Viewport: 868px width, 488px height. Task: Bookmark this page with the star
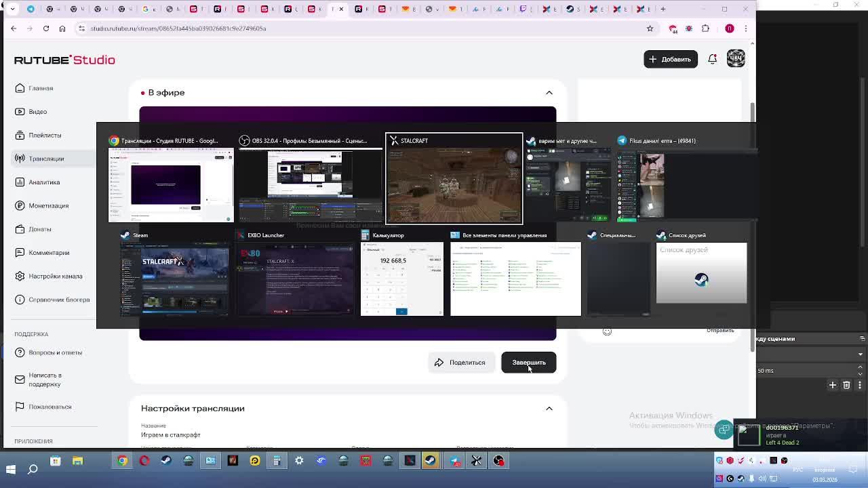point(650,28)
